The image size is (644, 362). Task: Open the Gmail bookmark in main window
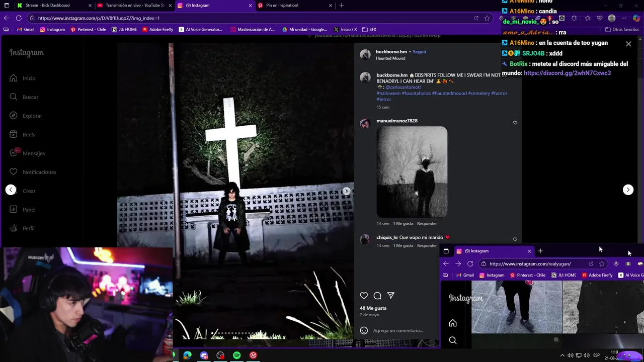26,30
